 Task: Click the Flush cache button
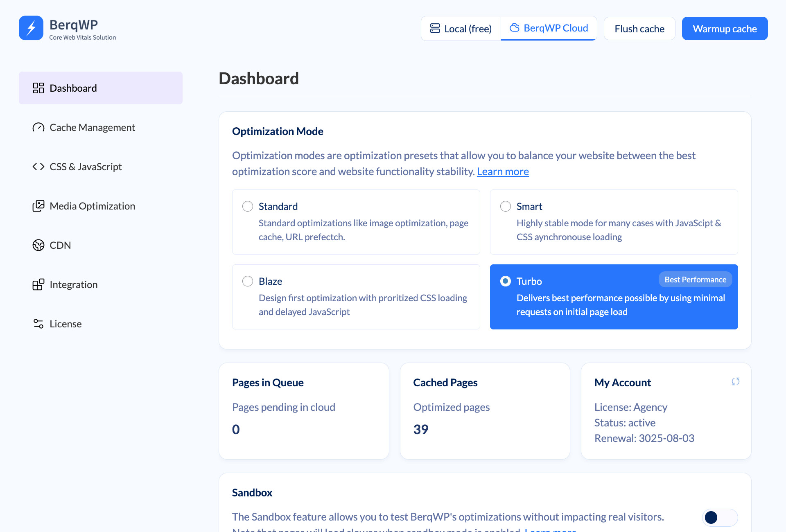pyautogui.click(x=639, y=28)
